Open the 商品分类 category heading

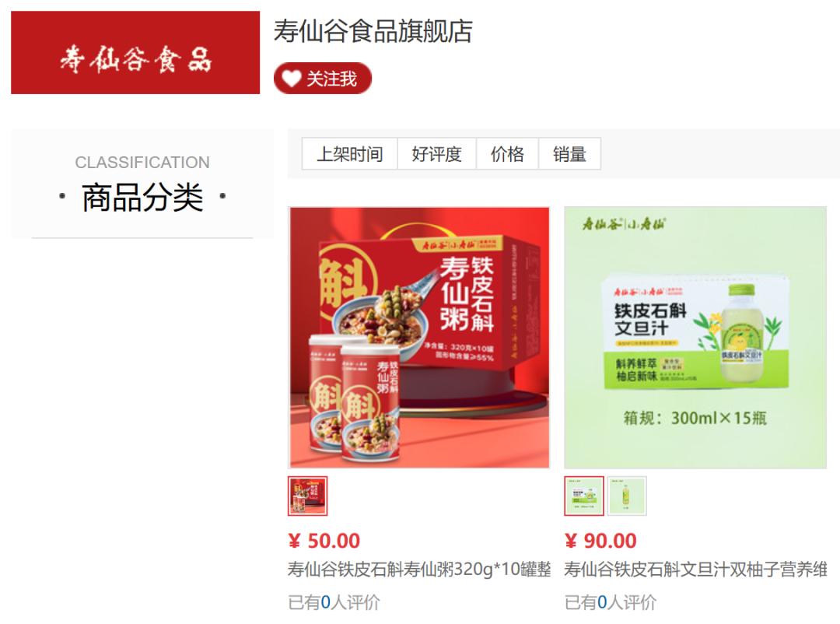click(x=142, y=198)
